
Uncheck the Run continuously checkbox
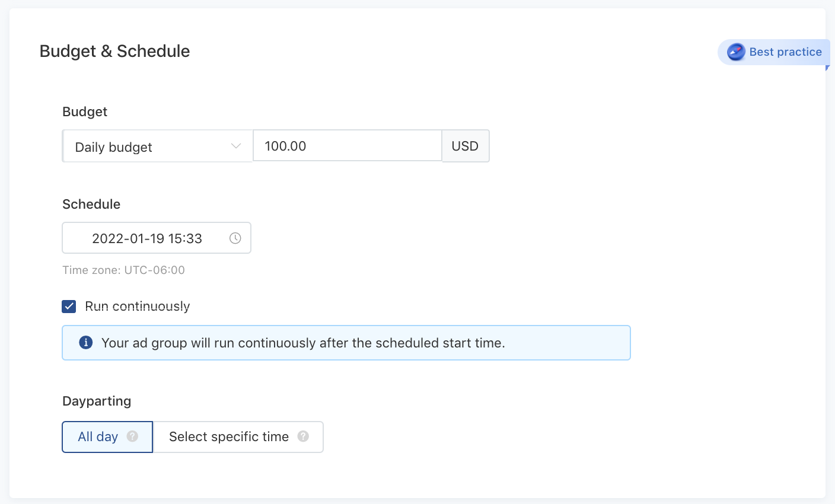pyautogui.click(x=69, y=307)
